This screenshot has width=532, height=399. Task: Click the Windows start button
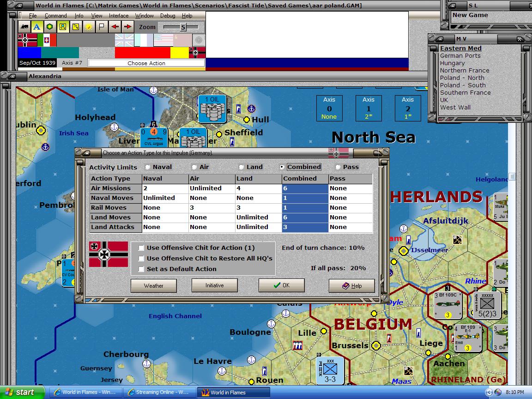(x=22, y=392)
